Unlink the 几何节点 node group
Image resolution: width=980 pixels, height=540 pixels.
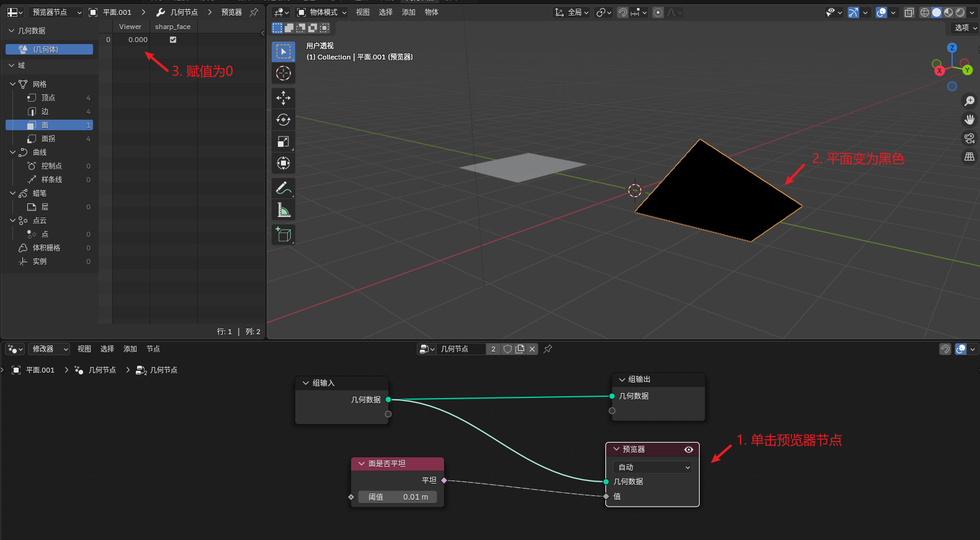[x=532, y=349]
